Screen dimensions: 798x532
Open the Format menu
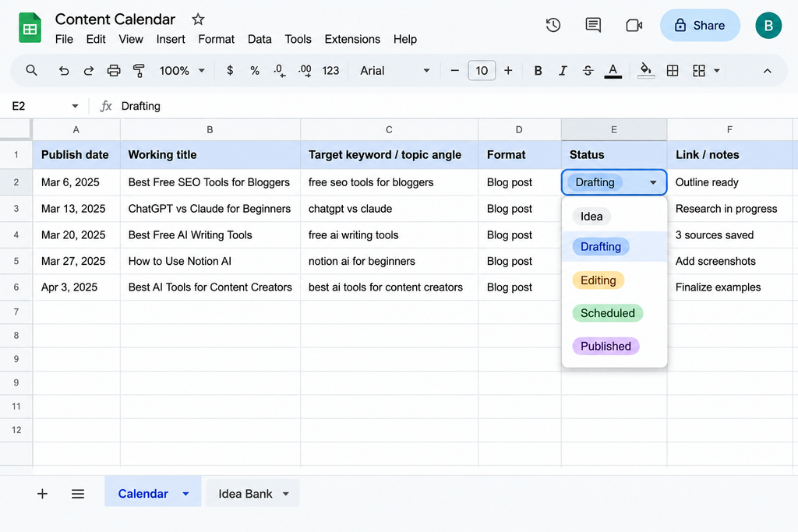coord(217,39)
